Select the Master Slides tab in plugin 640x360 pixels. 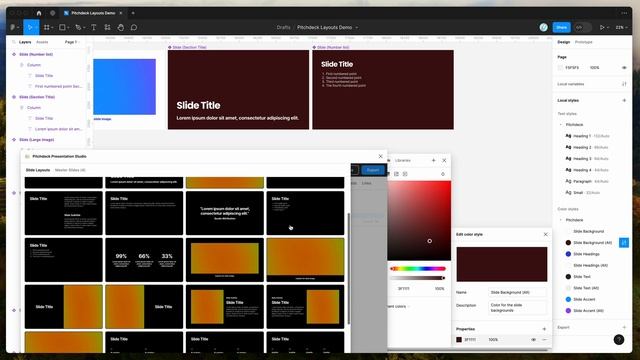click(x=70, y=170)
